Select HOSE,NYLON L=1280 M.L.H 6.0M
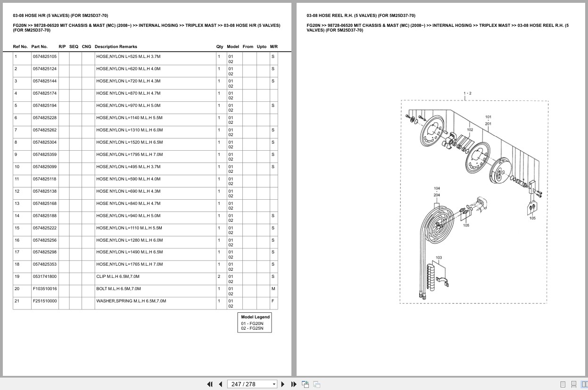Image resolution: width=588 pixels, height=390 pixels. (129, 240)
